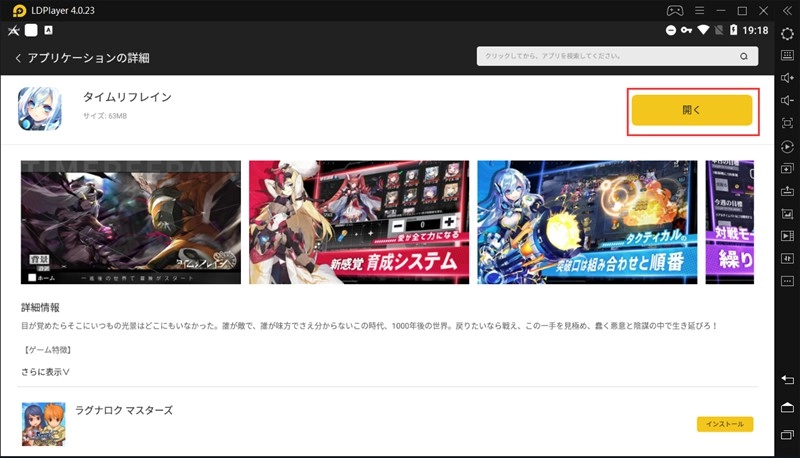
Task: Tap the Android back arrow in sidebar
Action: click(787, 379)
